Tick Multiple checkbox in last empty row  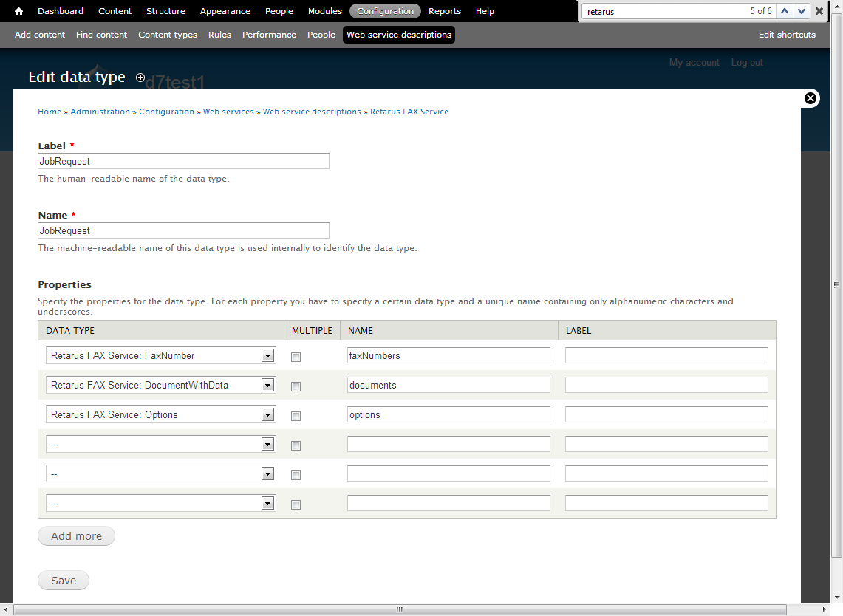point(296,504)
